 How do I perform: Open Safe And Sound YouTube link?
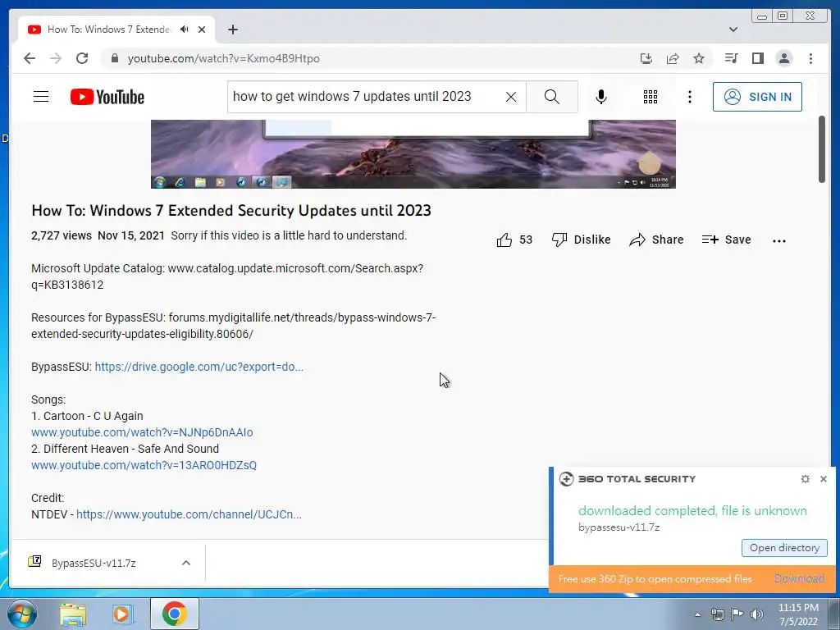tap(144, 465)
